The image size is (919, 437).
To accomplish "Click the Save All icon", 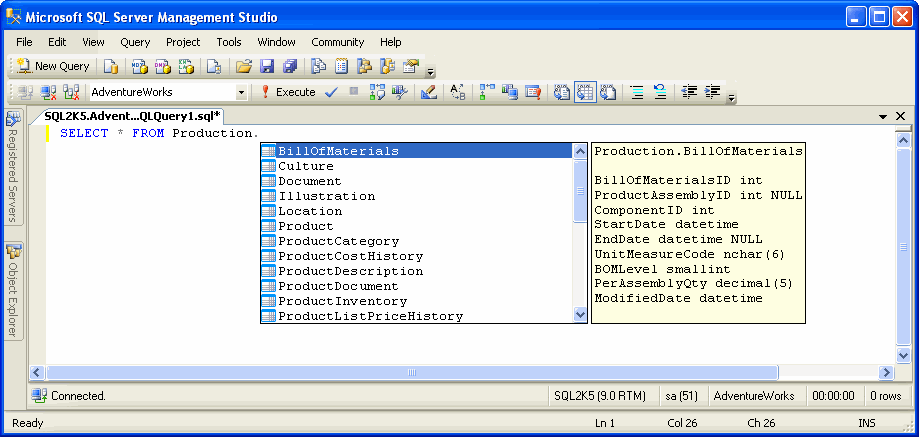I will pyautogui.click(x=290, y=66).
